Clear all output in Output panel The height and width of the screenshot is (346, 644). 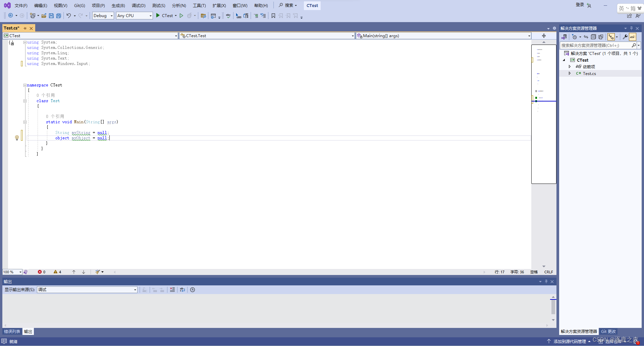172,290
